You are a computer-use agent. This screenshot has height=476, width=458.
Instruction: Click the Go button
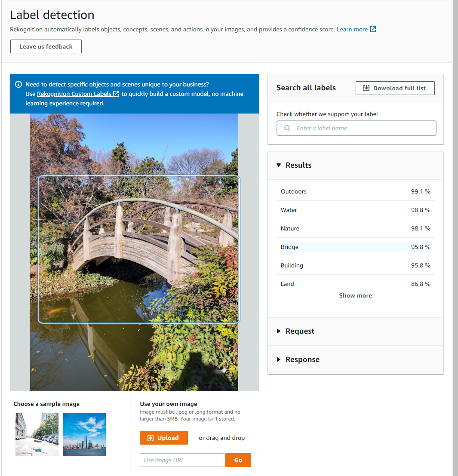coord(238,460)
